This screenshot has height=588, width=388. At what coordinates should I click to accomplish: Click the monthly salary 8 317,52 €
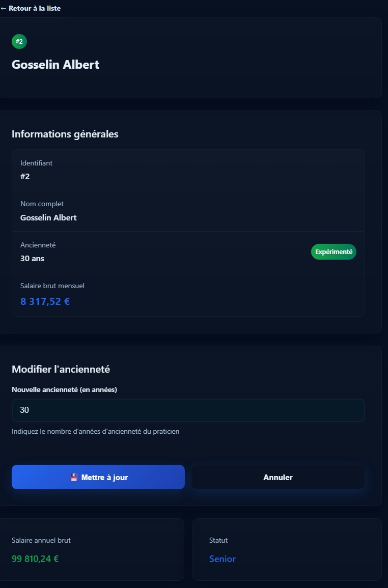click(x=45, y=301)
